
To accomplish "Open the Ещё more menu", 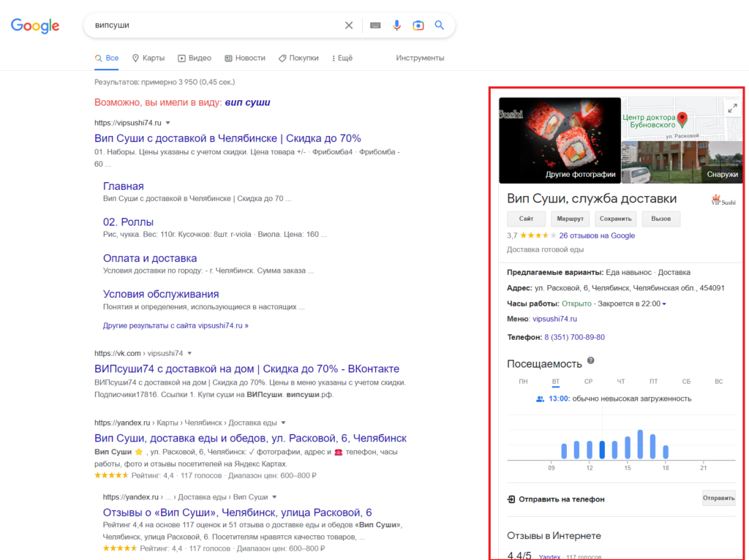I will (x=342, y=58).
